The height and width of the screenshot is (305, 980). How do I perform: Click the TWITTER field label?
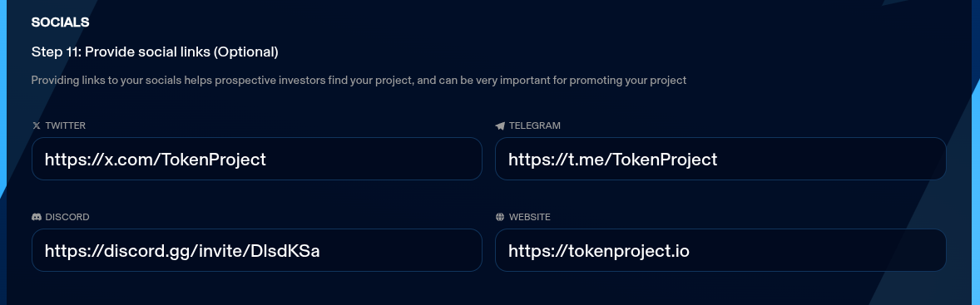(x=66, y=125)
